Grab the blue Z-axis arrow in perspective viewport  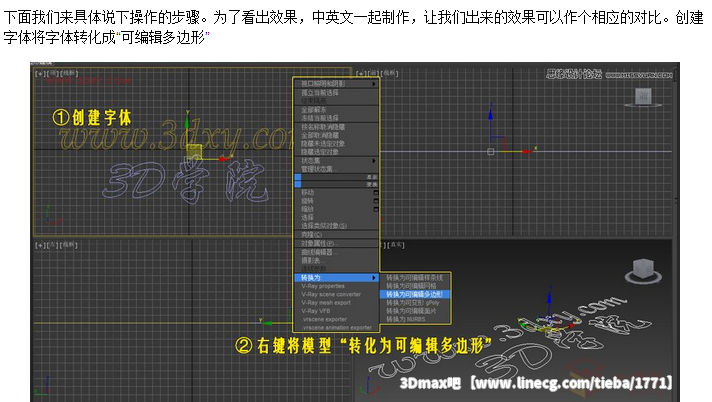[550, 296]
